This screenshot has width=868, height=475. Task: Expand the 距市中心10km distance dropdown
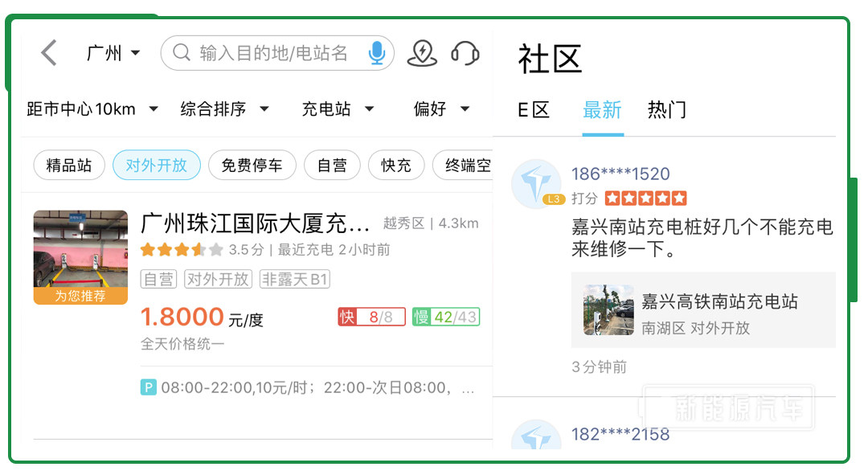(x=92, y=109)
